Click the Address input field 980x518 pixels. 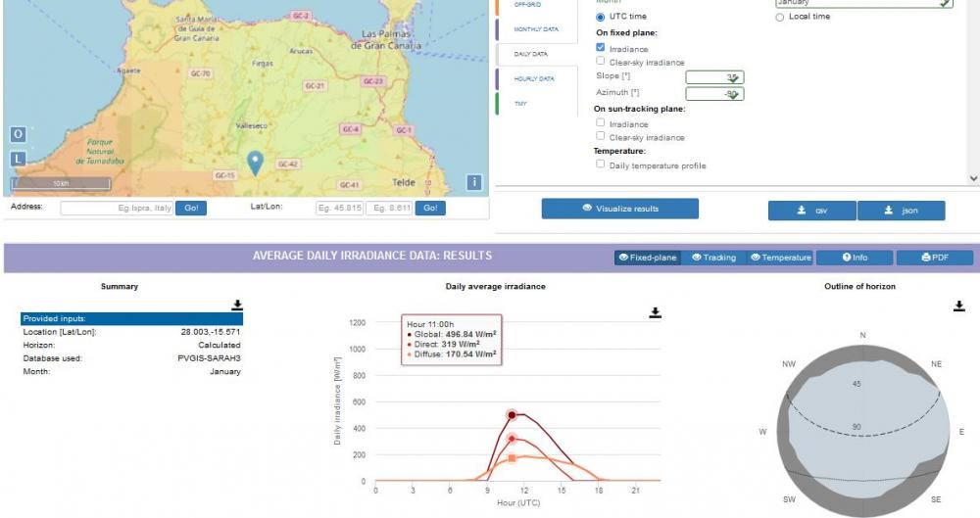[x=117, y=208]
